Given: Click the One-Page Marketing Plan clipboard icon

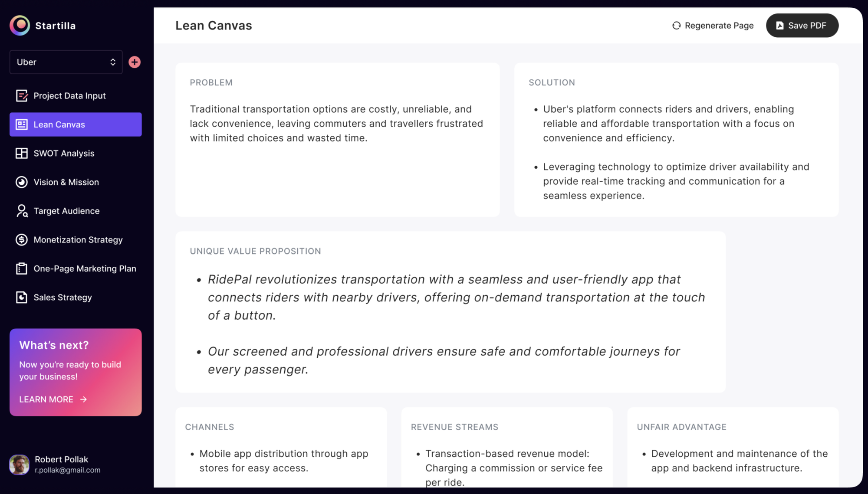Looking at the screenshot, I should 22,269.
